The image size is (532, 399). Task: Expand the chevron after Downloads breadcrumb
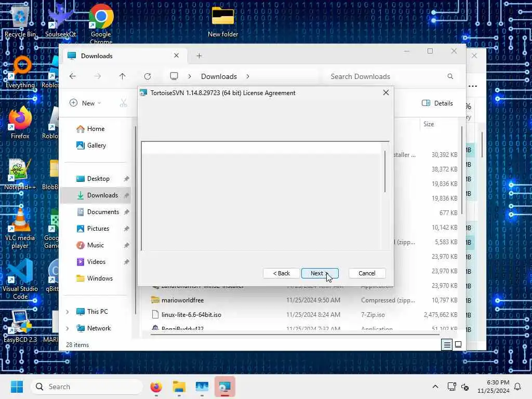pos(248,76)
